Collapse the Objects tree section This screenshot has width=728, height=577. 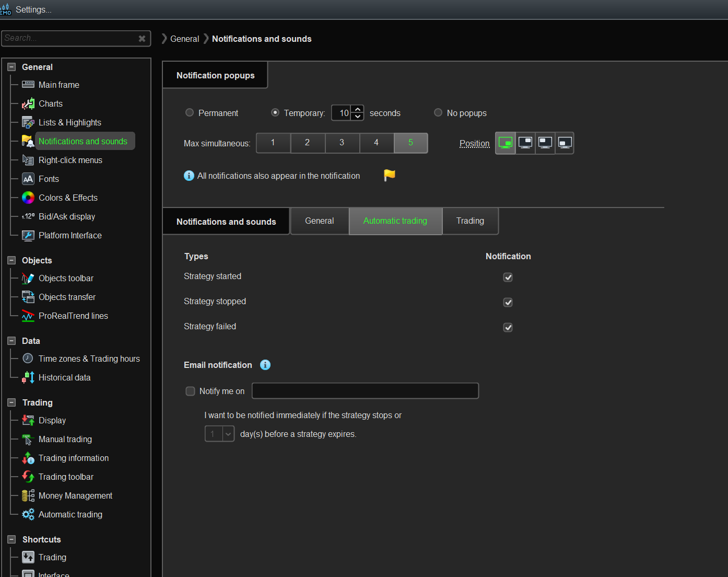tap(11, 260)
